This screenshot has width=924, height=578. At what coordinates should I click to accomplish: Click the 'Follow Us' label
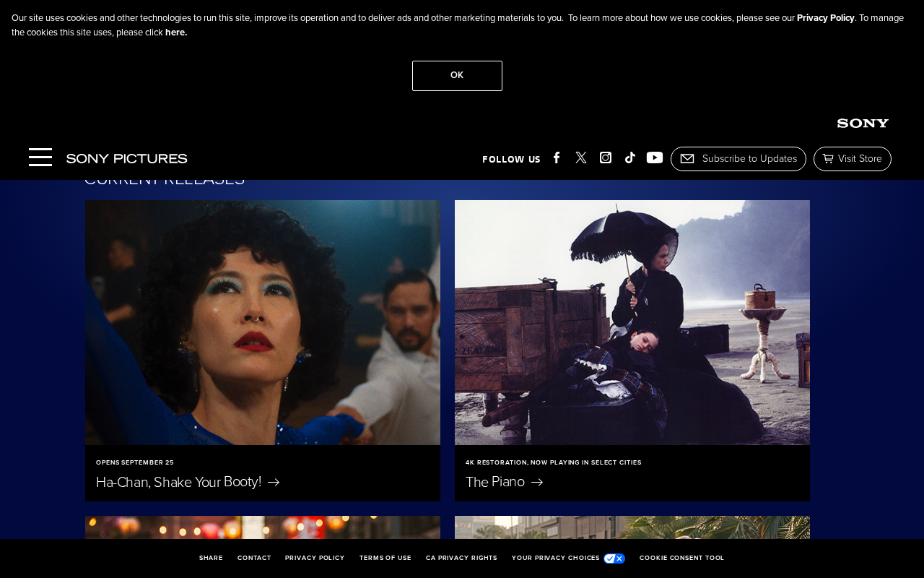click(511, 160)
